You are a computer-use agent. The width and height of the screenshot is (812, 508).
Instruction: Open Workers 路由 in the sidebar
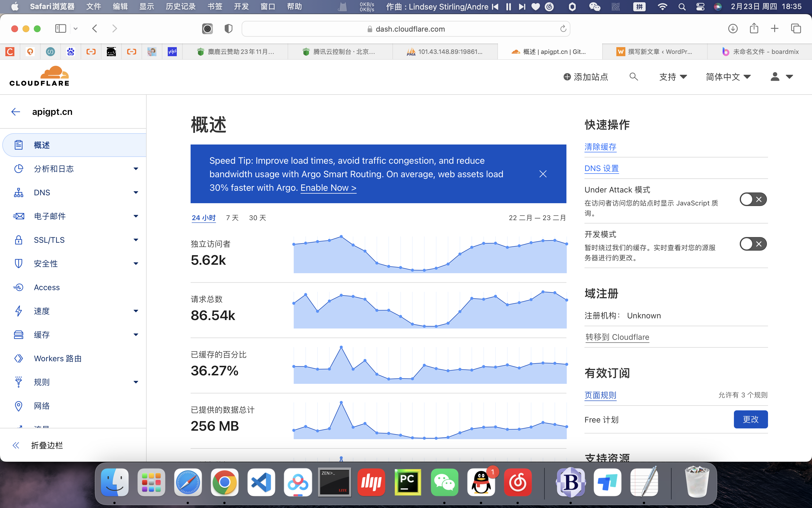[x=58, y=358]
